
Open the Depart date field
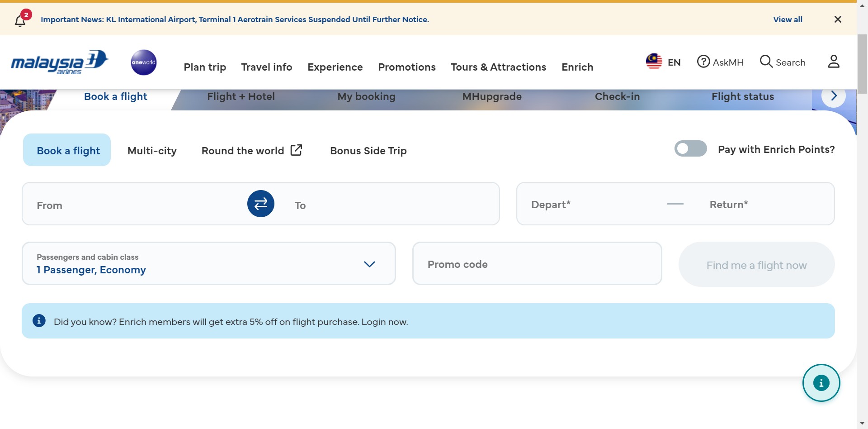point(588,205)
